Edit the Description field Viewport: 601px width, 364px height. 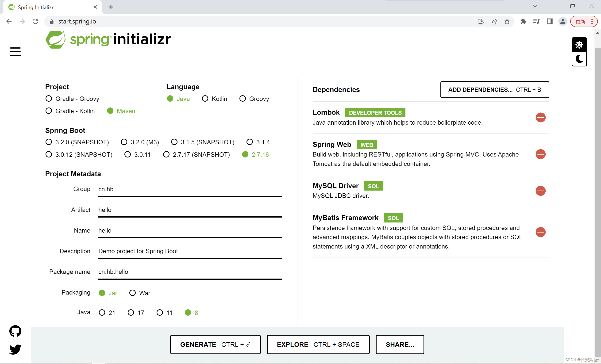pos(190,251)
